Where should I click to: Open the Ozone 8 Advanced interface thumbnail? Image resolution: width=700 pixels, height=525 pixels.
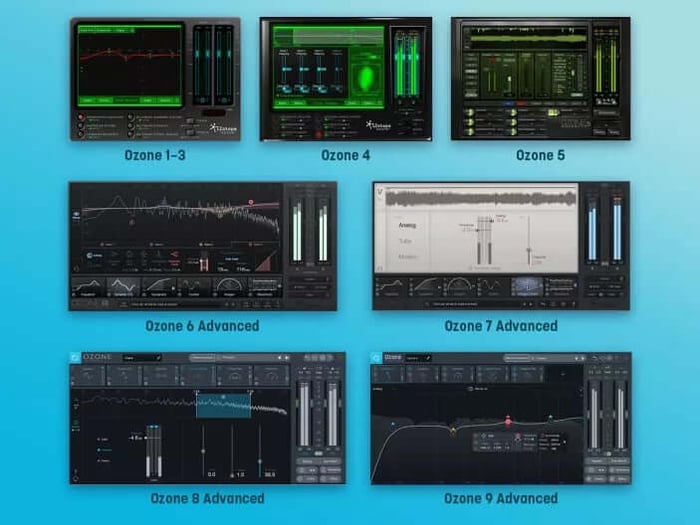tap(207, 418)
